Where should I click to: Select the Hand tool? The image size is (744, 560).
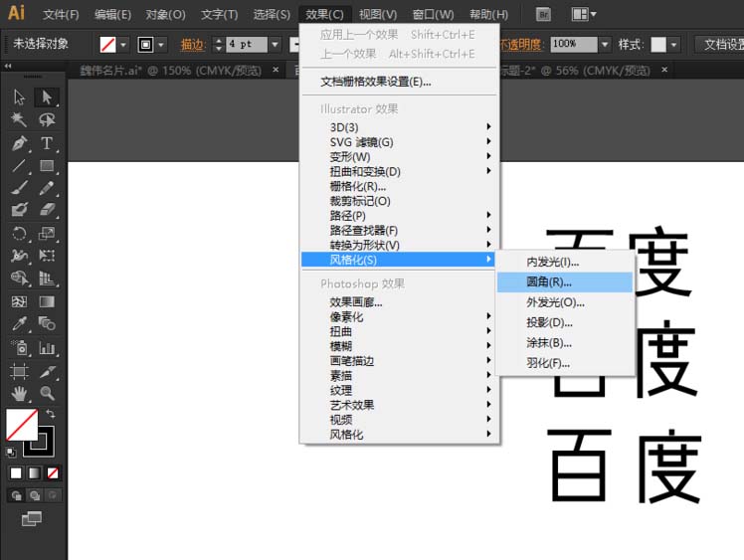click(x=20, y=393)
